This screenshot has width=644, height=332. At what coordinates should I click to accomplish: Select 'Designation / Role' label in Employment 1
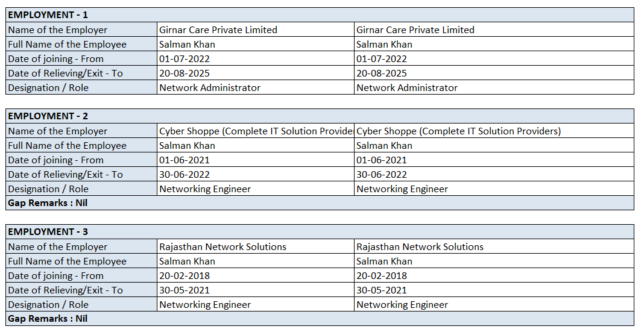click(48, 87)
